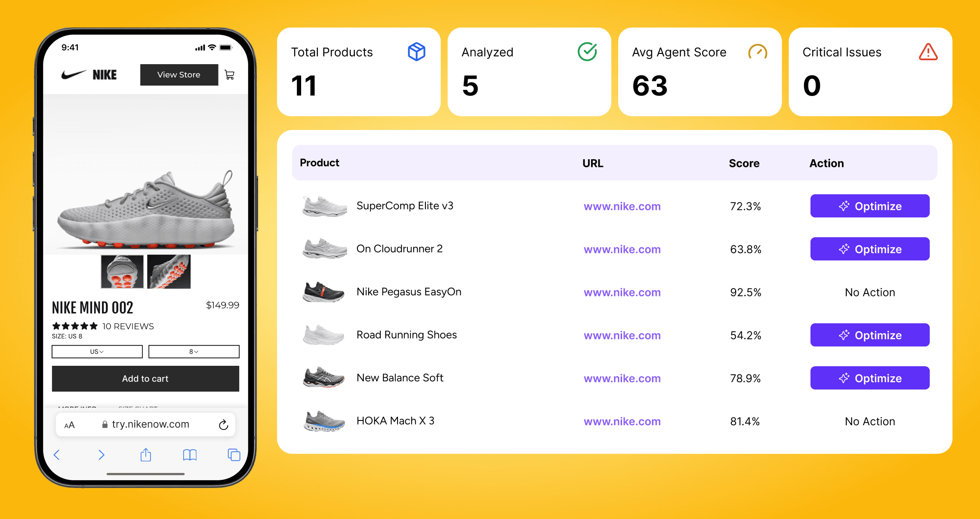Open the Safari tabs overview icon

pos(234,455)
